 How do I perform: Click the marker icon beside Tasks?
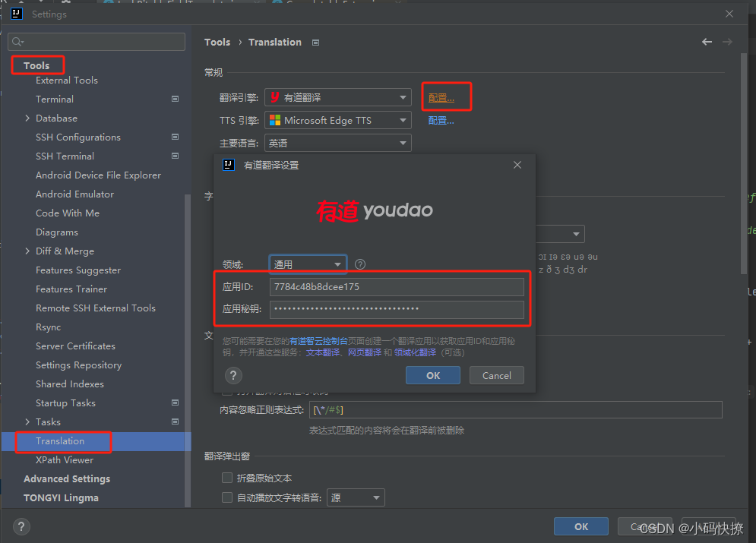[175, 421]
